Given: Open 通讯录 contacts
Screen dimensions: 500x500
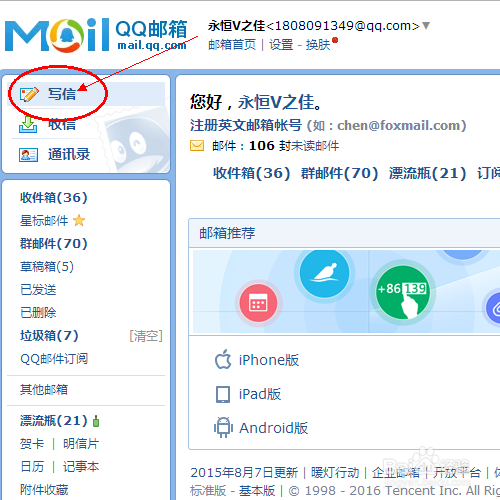Looking at the screenshot, I should tap(69, 154).
